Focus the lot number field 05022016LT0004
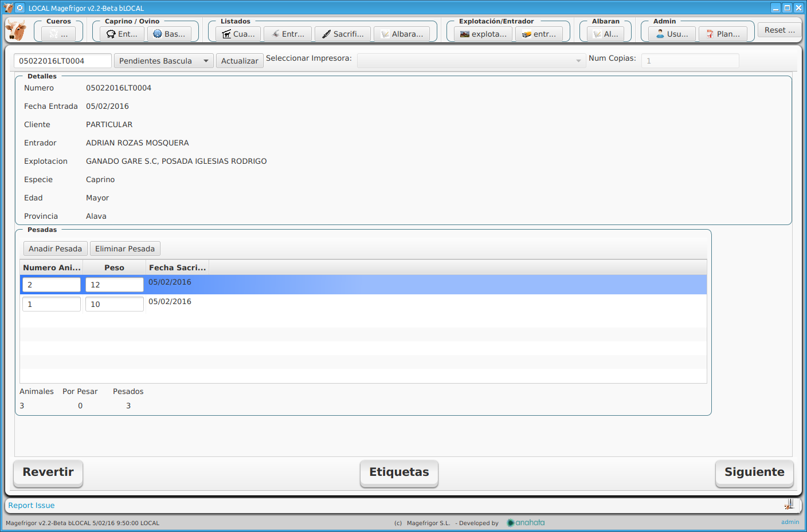807x532 pixels. (x=62, y=61)
